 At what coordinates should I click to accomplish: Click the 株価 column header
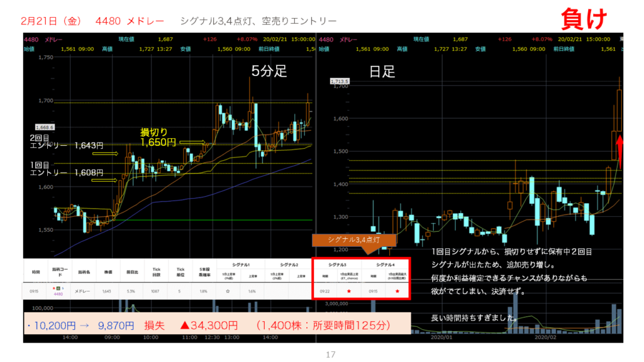coord(108,271)
